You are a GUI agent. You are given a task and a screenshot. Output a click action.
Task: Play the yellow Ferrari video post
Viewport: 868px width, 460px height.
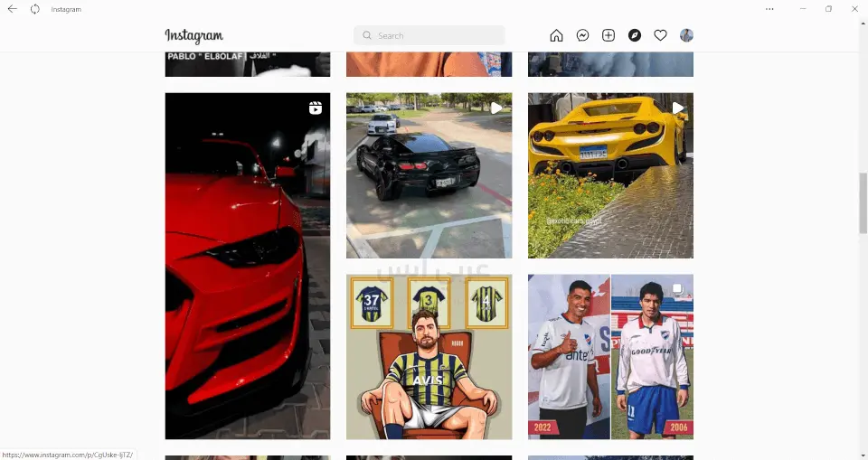[610, 175]
